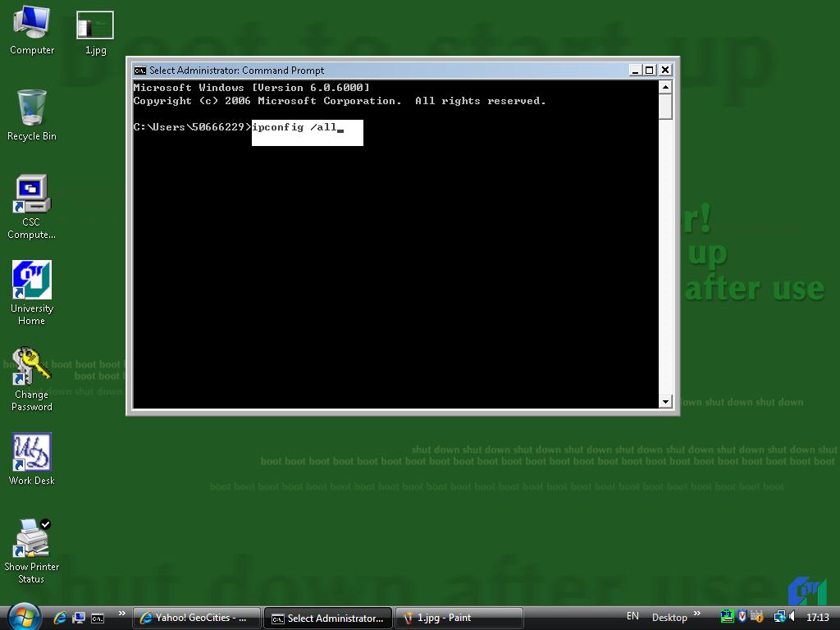Open the University Home shortcut
The image size is (840, 630).
(32, 281)
